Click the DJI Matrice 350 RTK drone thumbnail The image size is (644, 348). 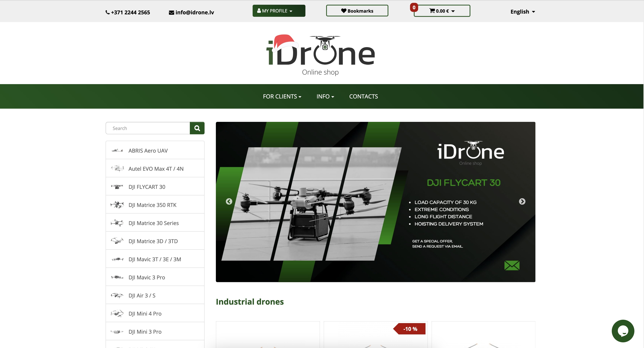point(117,205)
